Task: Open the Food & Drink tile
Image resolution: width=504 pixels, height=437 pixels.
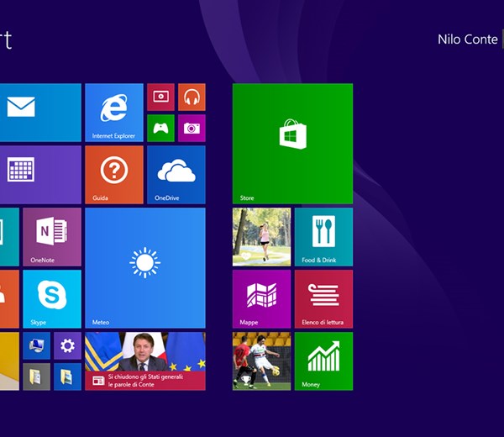Action: (323, 237)
